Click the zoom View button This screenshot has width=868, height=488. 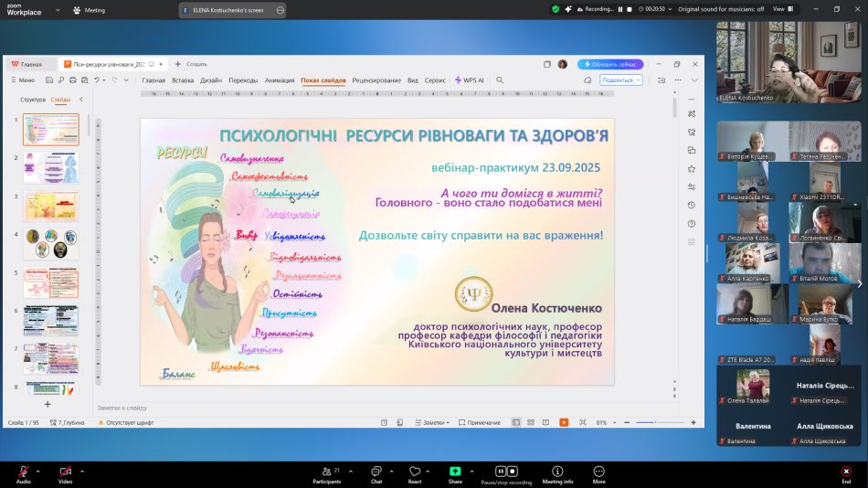(779, 9)
